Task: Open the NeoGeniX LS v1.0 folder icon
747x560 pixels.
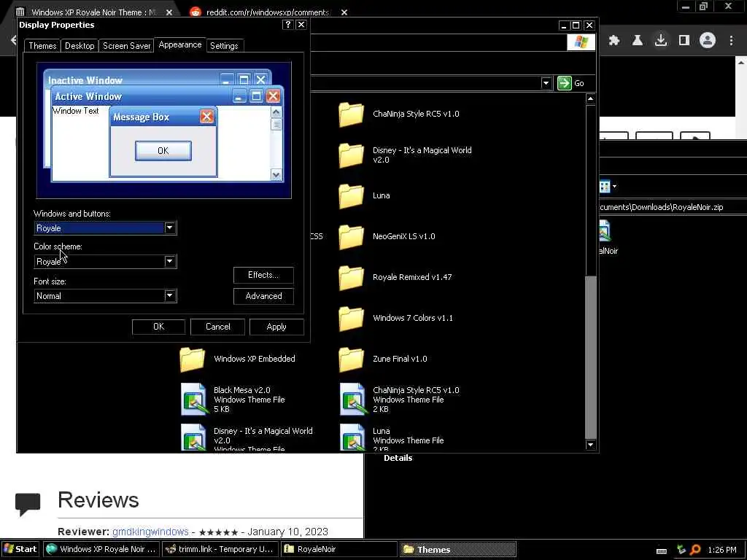Action: tap(351, 237)
